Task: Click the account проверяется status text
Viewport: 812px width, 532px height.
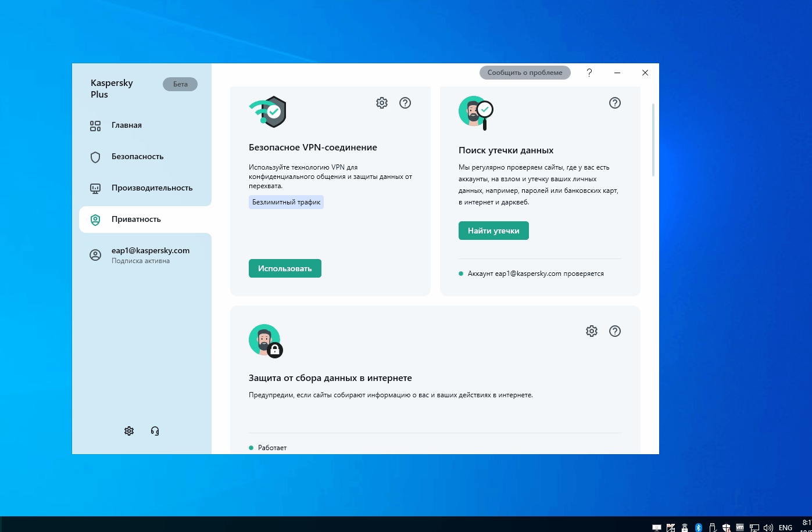Action: coord(535,274)
